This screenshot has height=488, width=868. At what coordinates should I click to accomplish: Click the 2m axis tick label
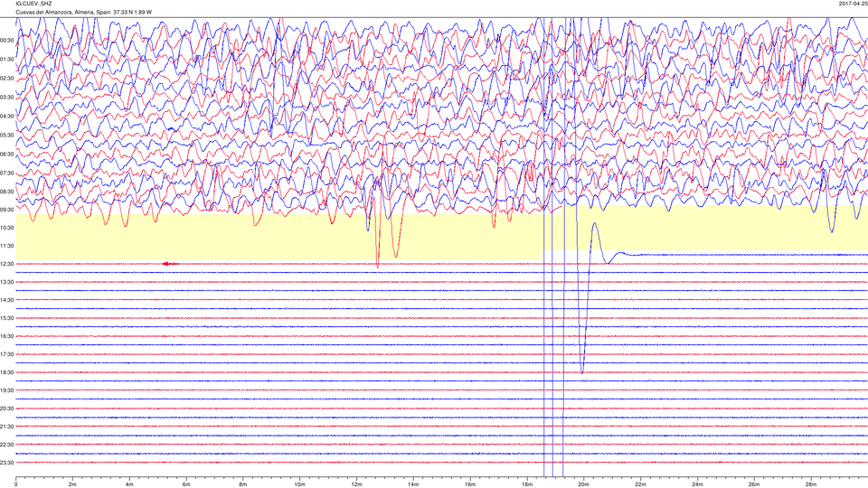click(x=72, y=484)
